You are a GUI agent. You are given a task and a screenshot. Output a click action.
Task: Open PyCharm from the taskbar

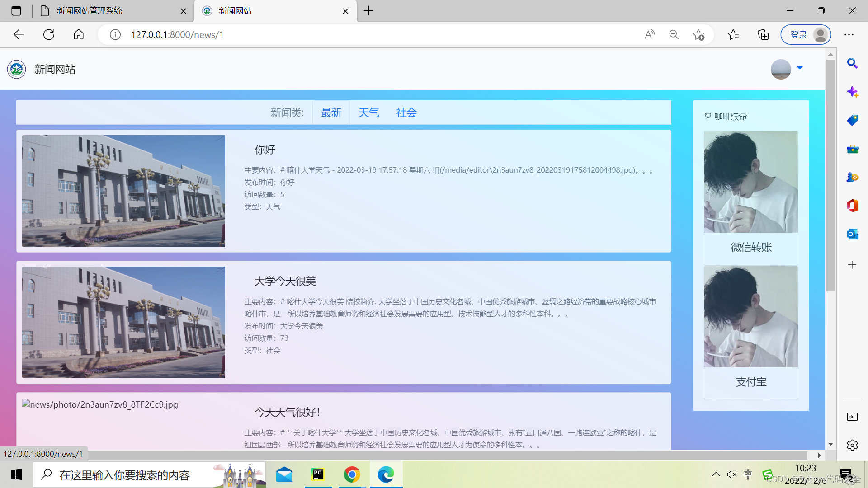point(318,474)
